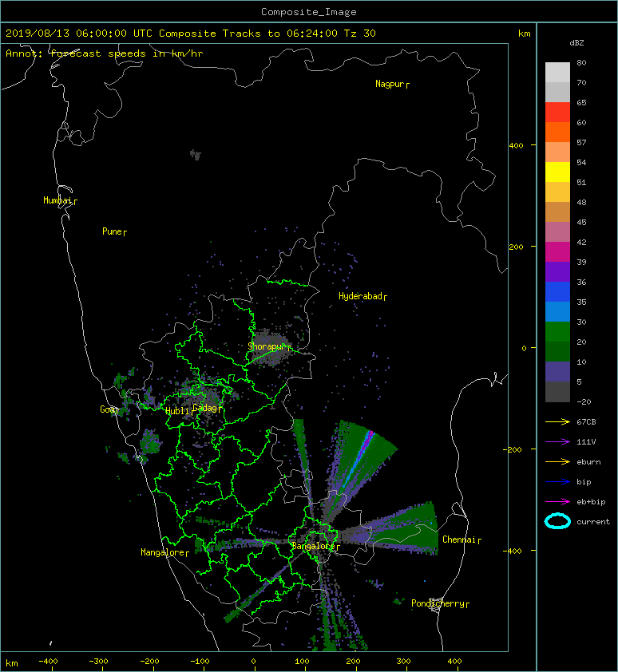The height and width of the screenshot is (672, 618).
Task: Click the yellow 67CB arrow legend icon
Action: click(x=557, y=421)
